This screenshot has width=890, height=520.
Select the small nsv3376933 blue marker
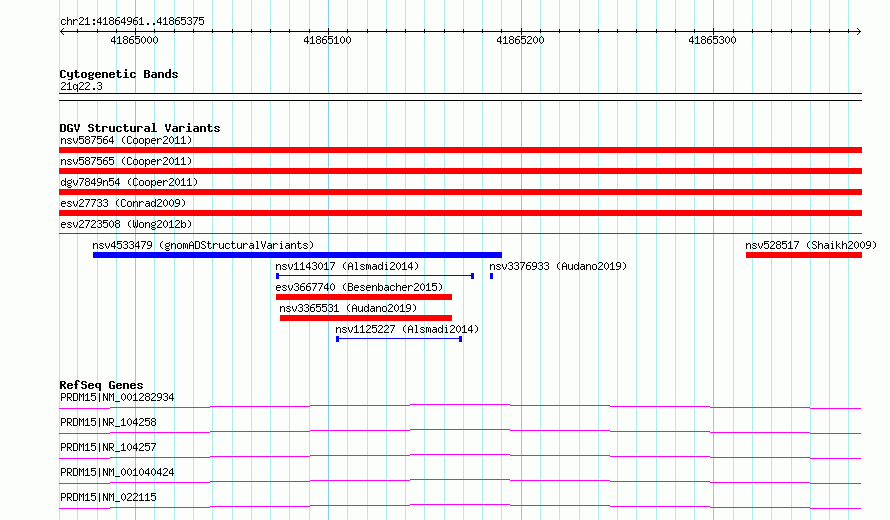(x=492, y=276)
